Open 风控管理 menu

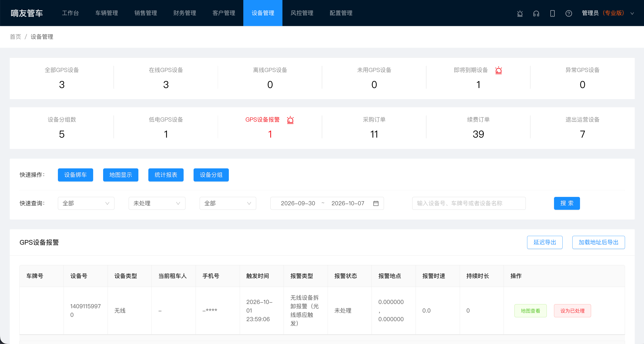tap(302, 13)
